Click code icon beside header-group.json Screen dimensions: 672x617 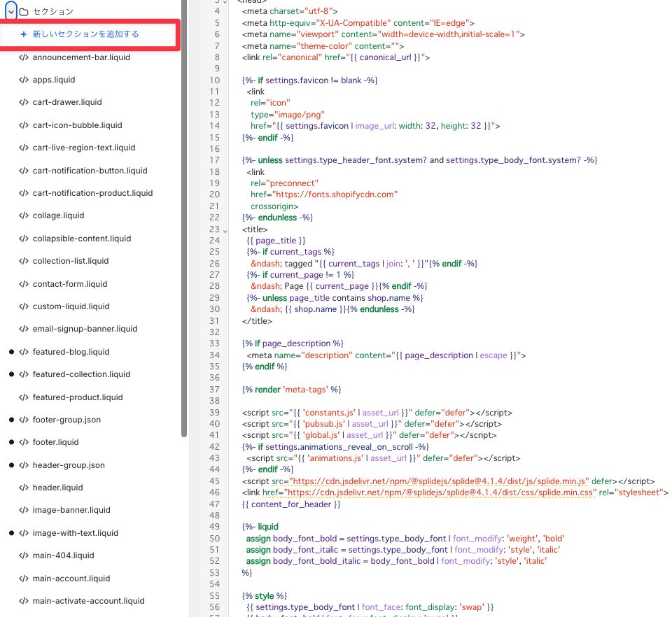(x=24, y=465)
